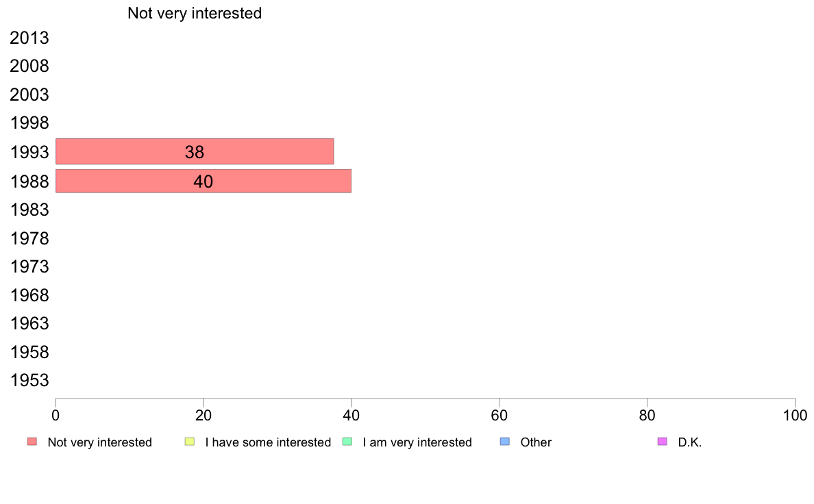
Task: Click the blue Other legend swatch
Action: coord(504,442)
